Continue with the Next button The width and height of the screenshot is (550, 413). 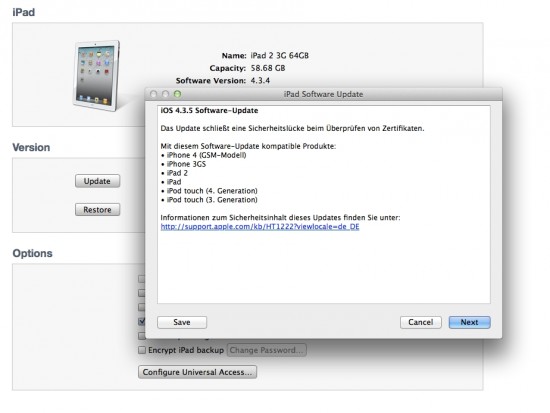point(469,322)
